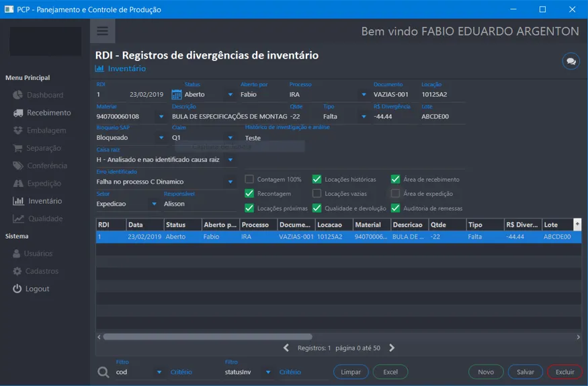
Task: Expand the Setor dropdown showing Expedicao
Action: [x=154, y=204]
